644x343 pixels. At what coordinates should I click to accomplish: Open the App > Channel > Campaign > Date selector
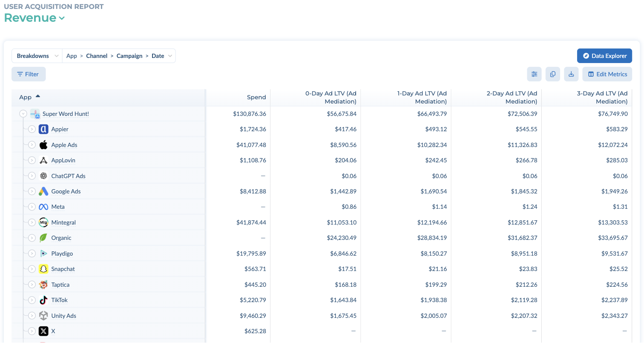pyautogui.click(x=119, y=56)
